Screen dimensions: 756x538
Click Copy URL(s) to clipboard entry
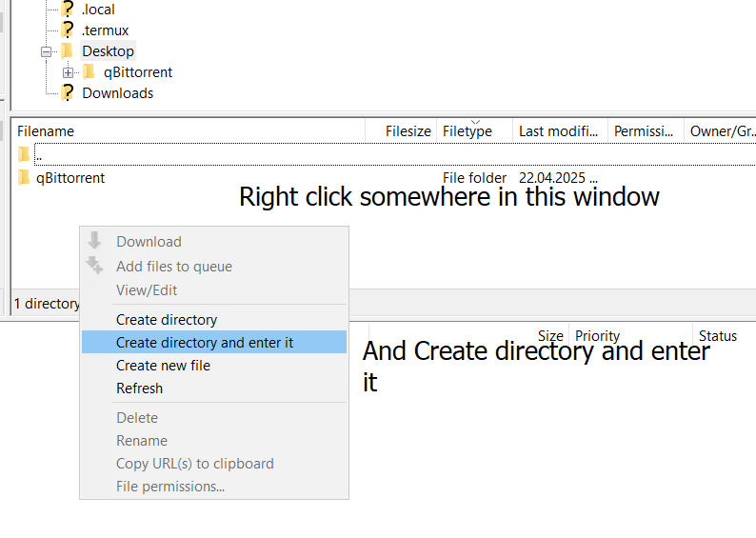pyautogui.click(x=214, y=464)
